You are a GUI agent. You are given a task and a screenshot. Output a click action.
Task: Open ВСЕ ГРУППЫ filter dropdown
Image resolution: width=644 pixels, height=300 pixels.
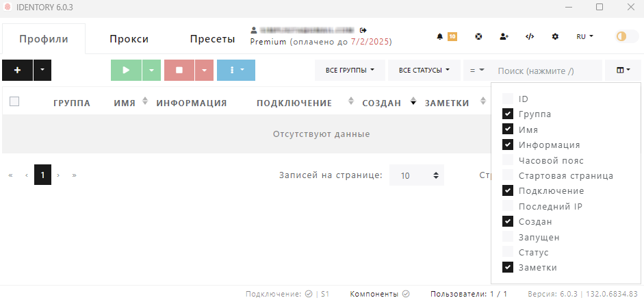pos(350,71)
